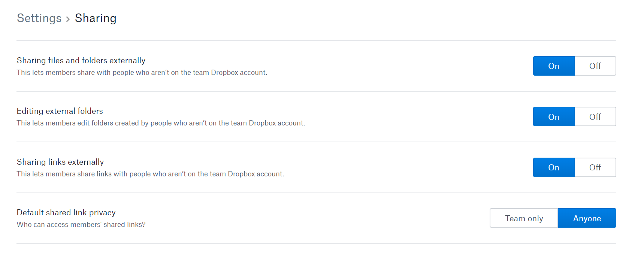Switch Sharing links externally to On
This screenshot has height=261, width=644.
(x=554, y=167)
